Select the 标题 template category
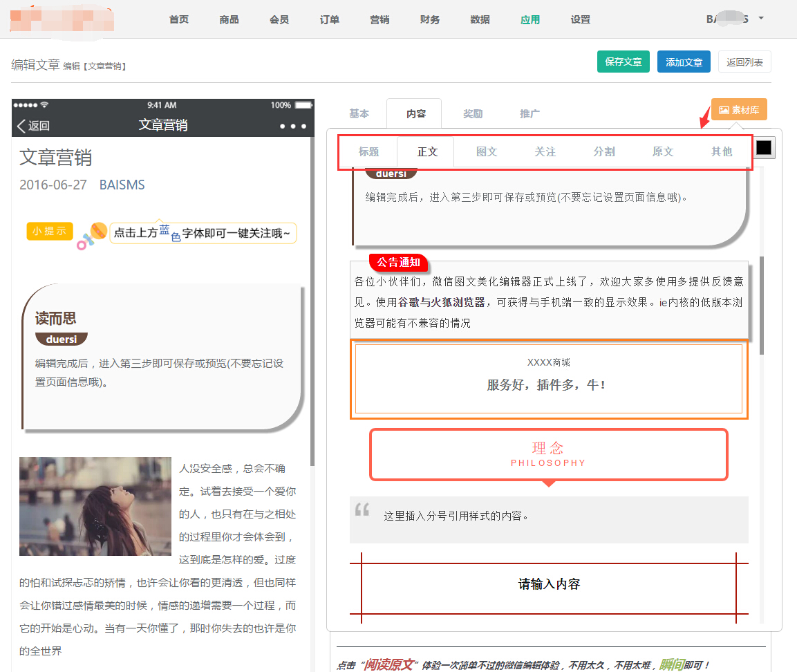 coord(368,152)
